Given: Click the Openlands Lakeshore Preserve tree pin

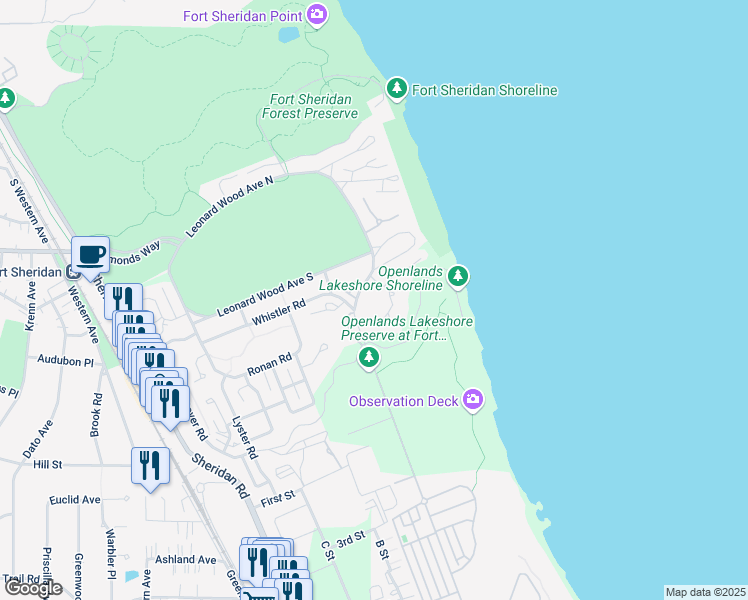Looking at the screenshot, I should [x=369, y=358].
